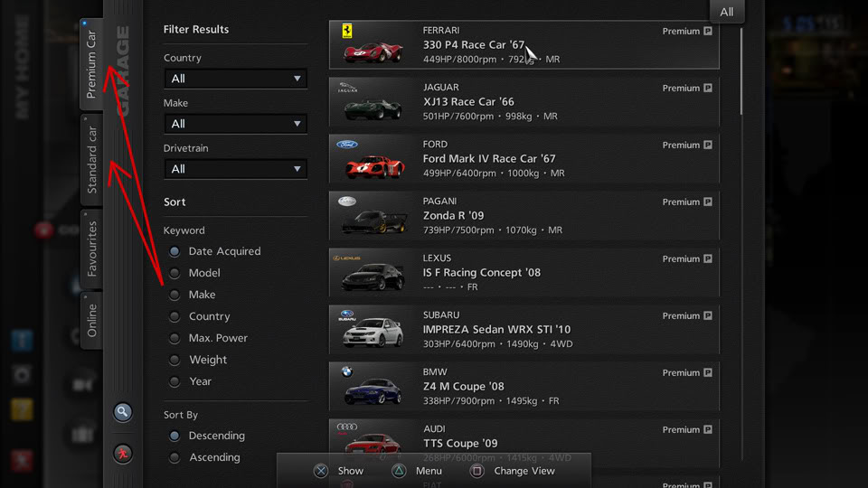Click 'IMPREZA Sedan WRX STI '10' text
Screen dimensions: 868x488
click(496, 330)
